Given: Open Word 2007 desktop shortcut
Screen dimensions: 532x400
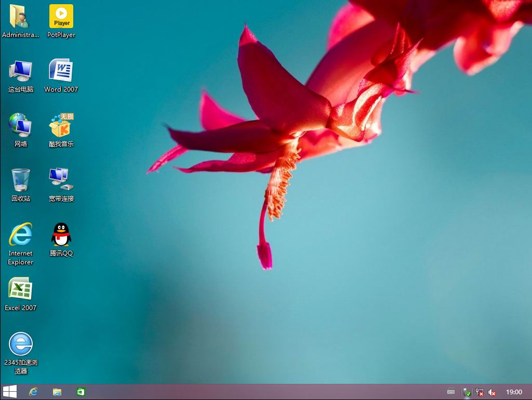Looking at the screenshot, I should 61,76.
